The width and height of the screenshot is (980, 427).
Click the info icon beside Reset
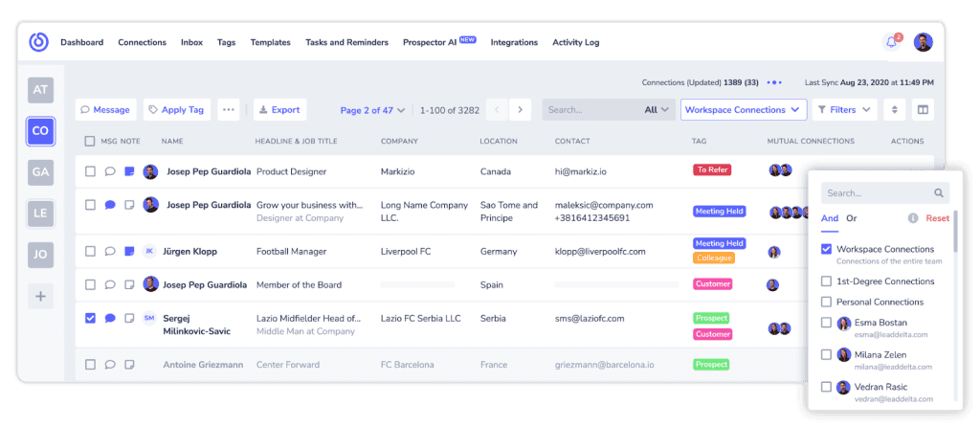click(x=913, y=218)
